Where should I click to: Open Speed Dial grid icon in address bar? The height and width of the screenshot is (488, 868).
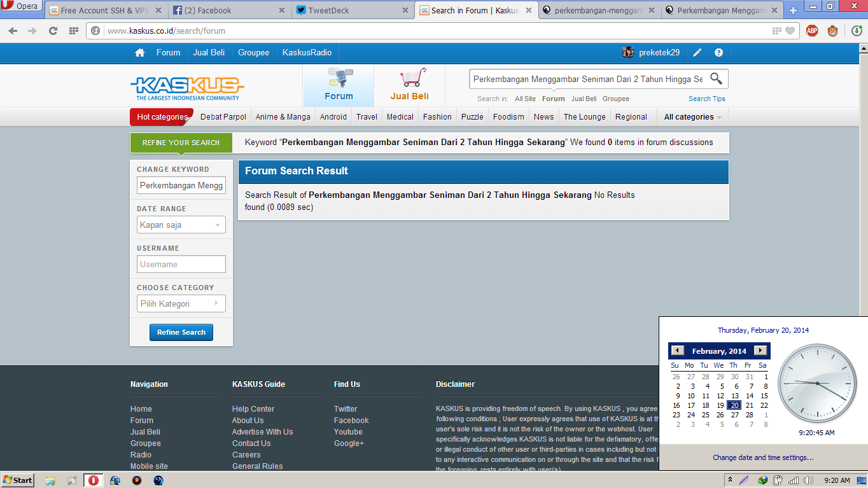coord(776,31)
